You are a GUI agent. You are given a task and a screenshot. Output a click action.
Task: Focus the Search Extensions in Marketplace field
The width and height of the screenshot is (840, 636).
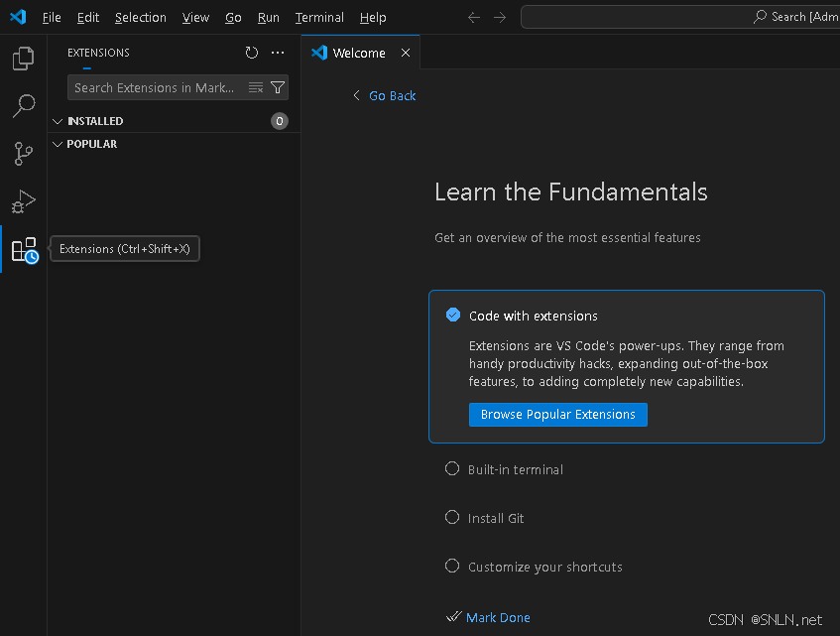tap(155, 87)
